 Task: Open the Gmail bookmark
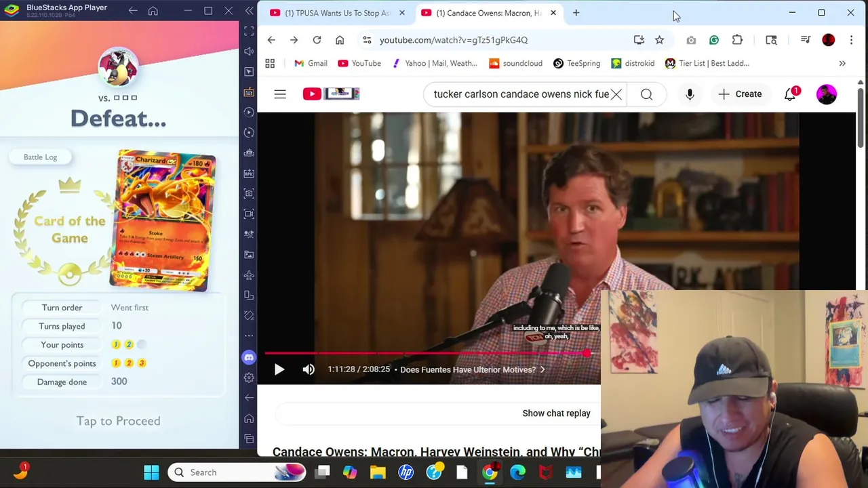pos(311,64)
